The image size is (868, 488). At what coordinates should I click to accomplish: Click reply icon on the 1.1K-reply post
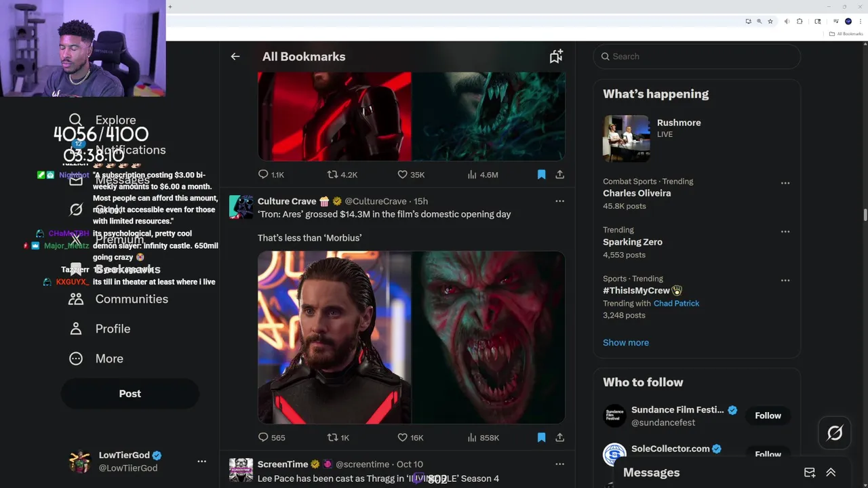[263, 175]
